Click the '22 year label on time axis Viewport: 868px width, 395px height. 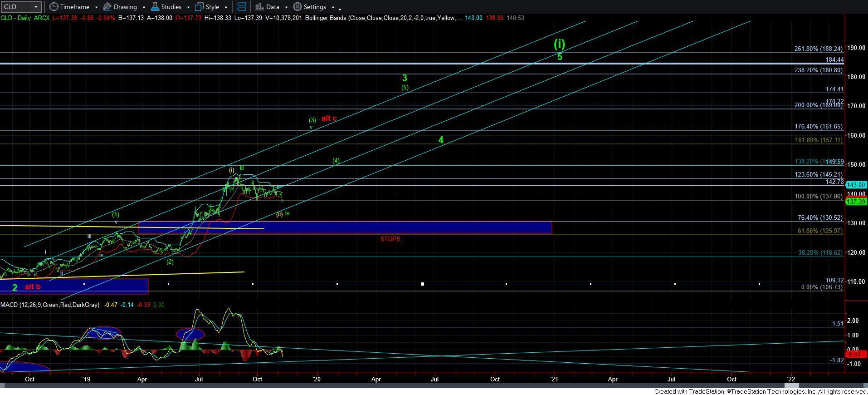[x=791, y=379]
